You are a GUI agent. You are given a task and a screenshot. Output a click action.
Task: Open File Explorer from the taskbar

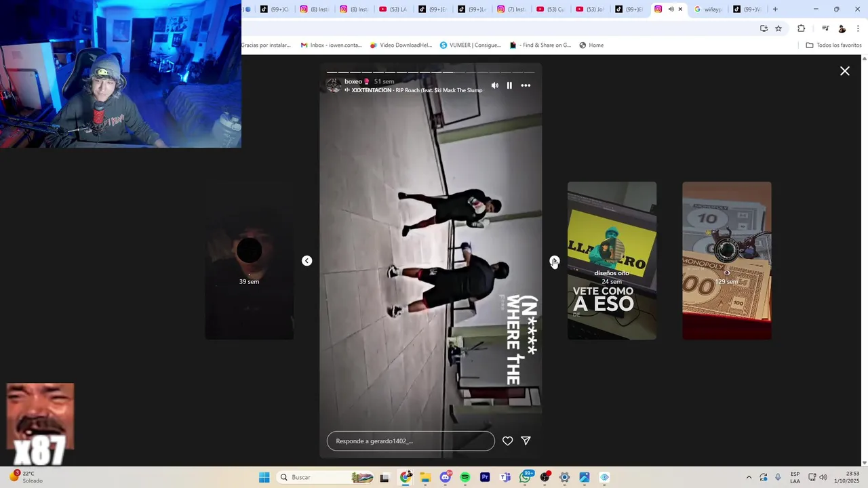[x=425, y=477]
